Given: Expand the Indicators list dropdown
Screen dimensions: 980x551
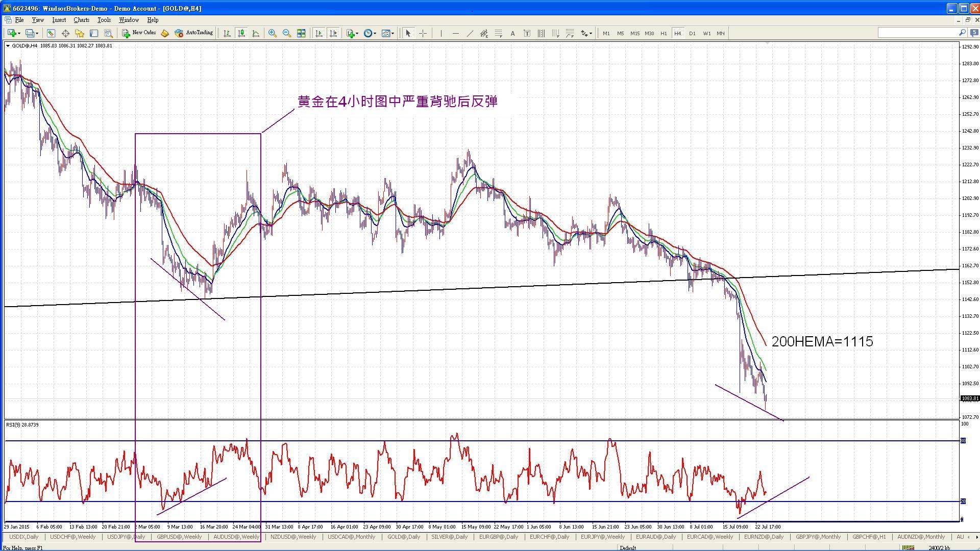Looking at the screenshot, I should pos(353,33).
